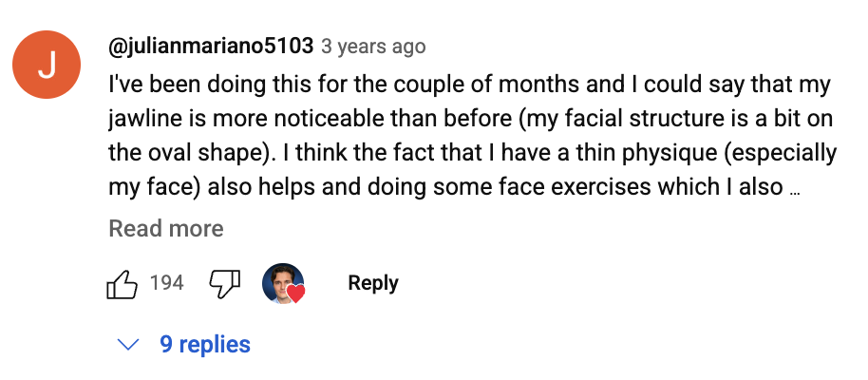The width and height of the screenshot is (868, 380).
Task: Reply to julianmariano5103's comment
Action: coord(373,283)
